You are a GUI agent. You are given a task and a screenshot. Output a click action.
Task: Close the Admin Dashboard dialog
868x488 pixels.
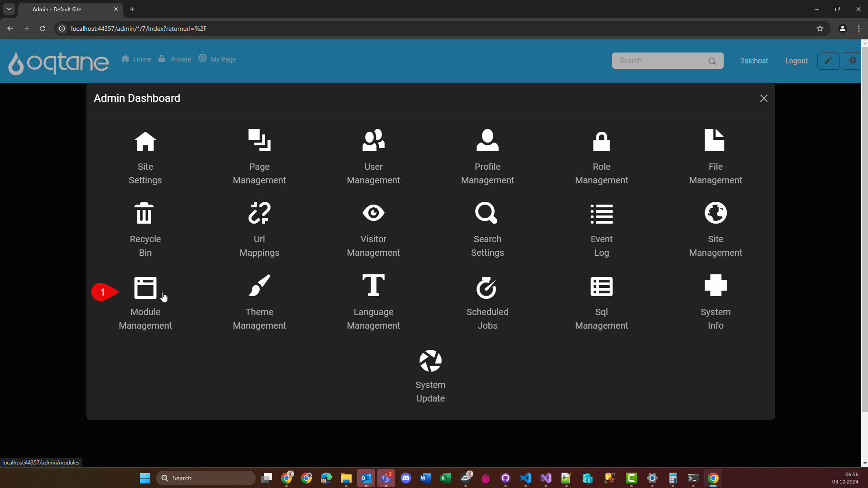[763, 98]
